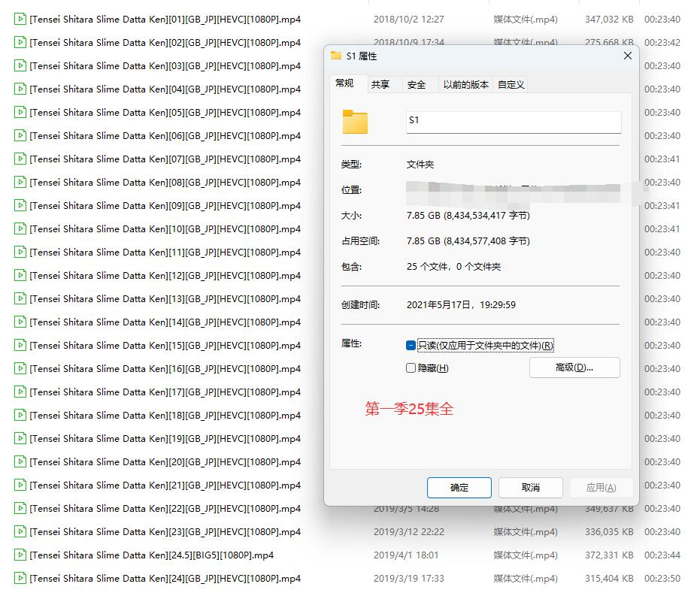Screen dimensions: 700x611
Task: Click the video icon of episode [24.5] BIG5 file
Action: click(x=20, y=555)
